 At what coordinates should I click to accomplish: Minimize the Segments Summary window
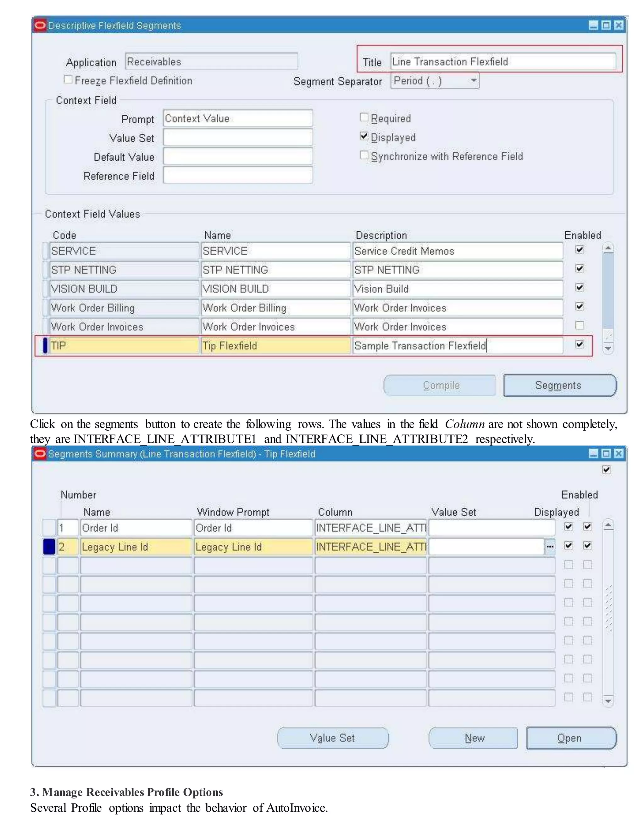(593, 454)
